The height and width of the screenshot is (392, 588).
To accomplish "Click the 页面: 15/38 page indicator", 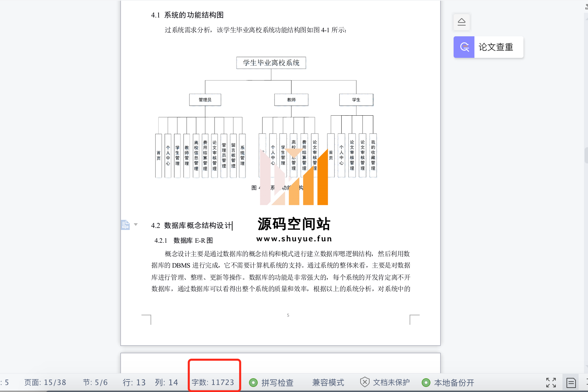I will [x=45, y=383].
